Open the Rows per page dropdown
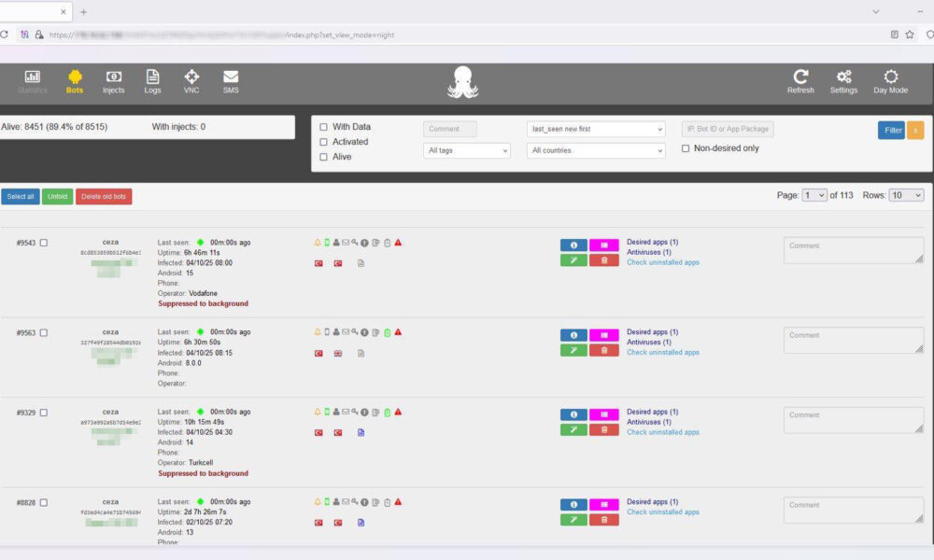The height and width of the screenshot is (560, 934). 905,195
